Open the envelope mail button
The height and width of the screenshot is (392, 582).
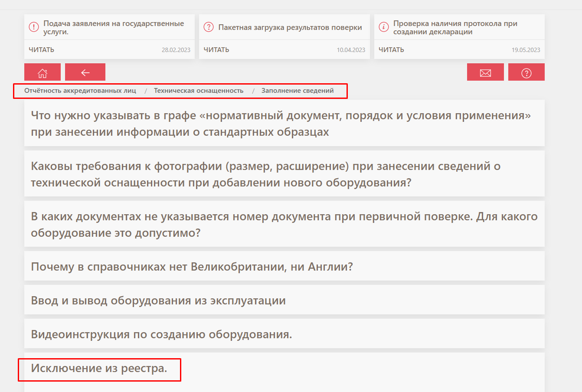pyautogui.click(x=485, y=72)
